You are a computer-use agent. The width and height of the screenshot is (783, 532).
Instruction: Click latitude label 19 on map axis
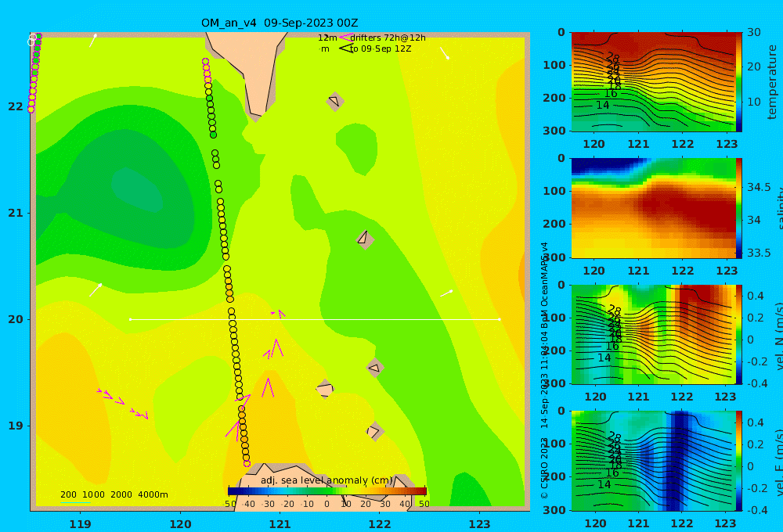click(16, 426)
